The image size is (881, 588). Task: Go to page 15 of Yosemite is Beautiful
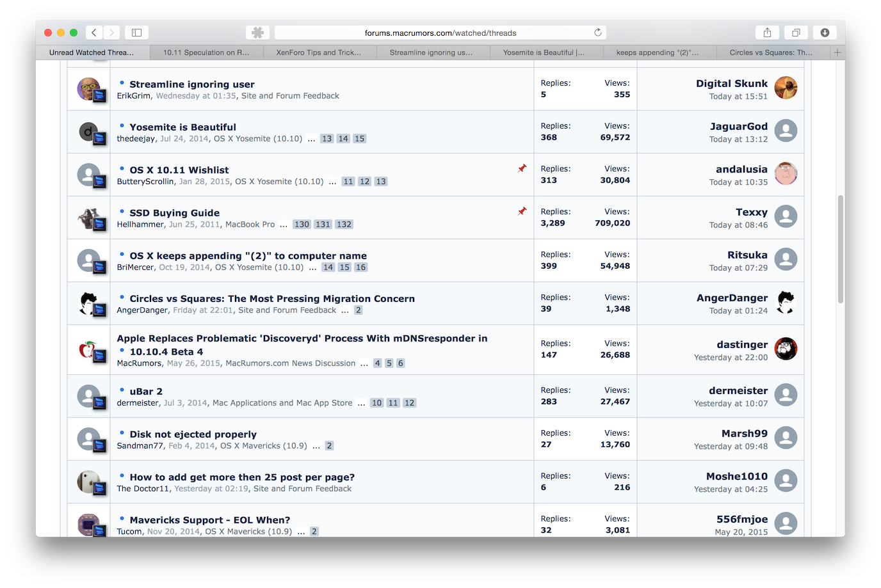[x=360, y=139]
